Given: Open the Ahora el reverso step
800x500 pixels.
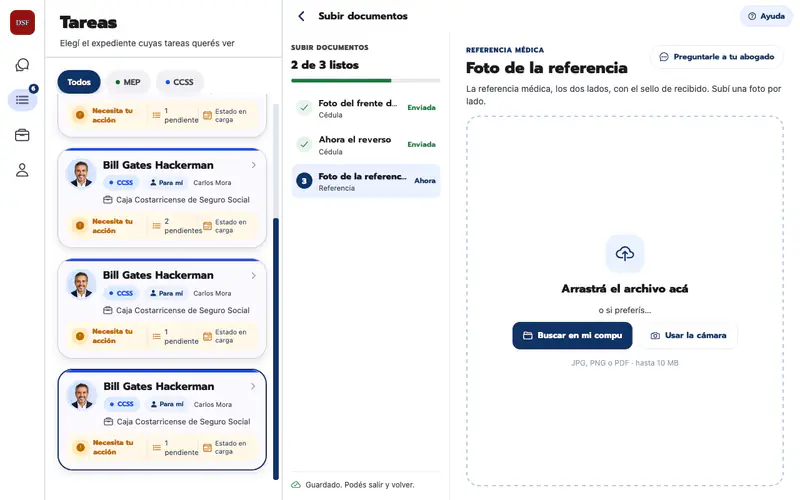Looking at the screenshot, I should [366, 144].
